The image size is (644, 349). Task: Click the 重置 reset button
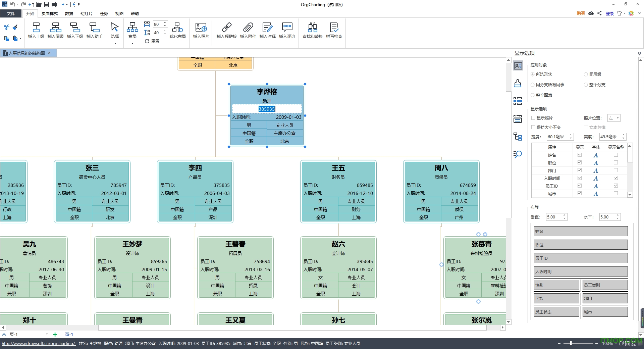pos(152,41)
